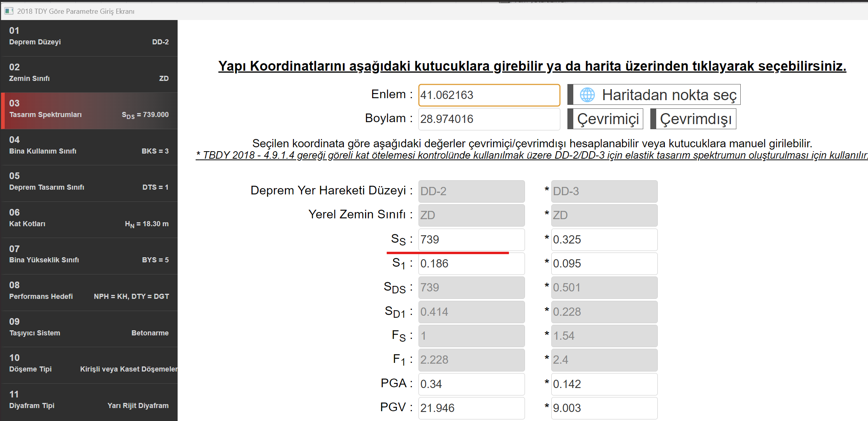Click the S1 field containing 0.186
868x421 pixels.
point(472,264)
